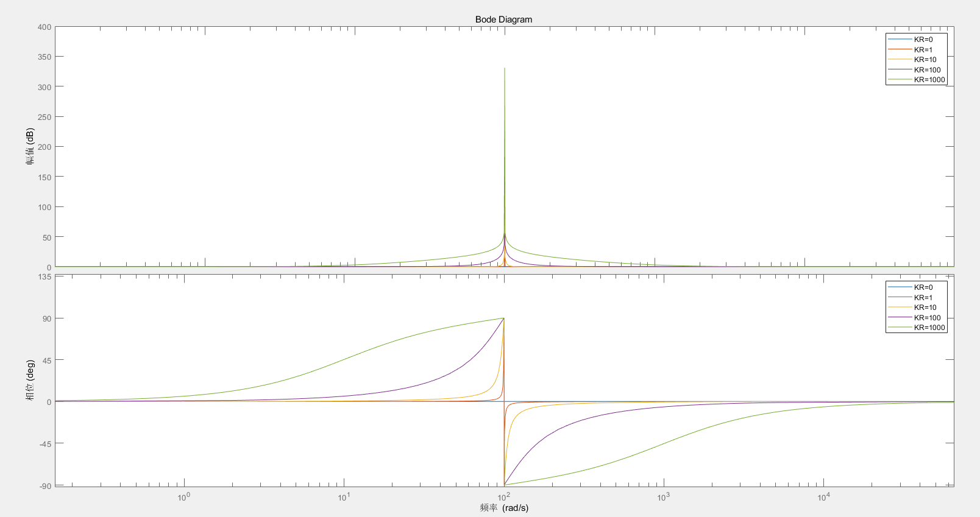Click the 400 tick label on magnitude axis
This screenshot has height=517, width=980.
[x=44, y=27]
